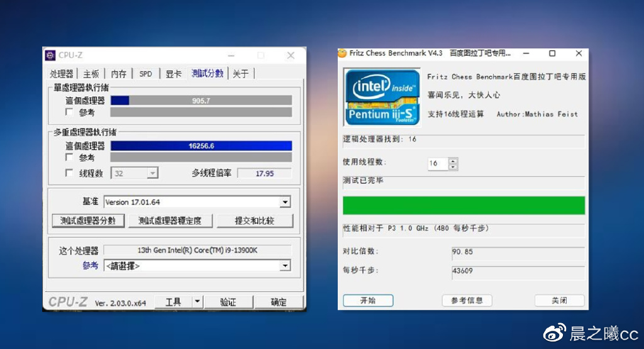
Task: Click the 提交和比較 button
Action: pyautogui.click(x=255, y=221)
